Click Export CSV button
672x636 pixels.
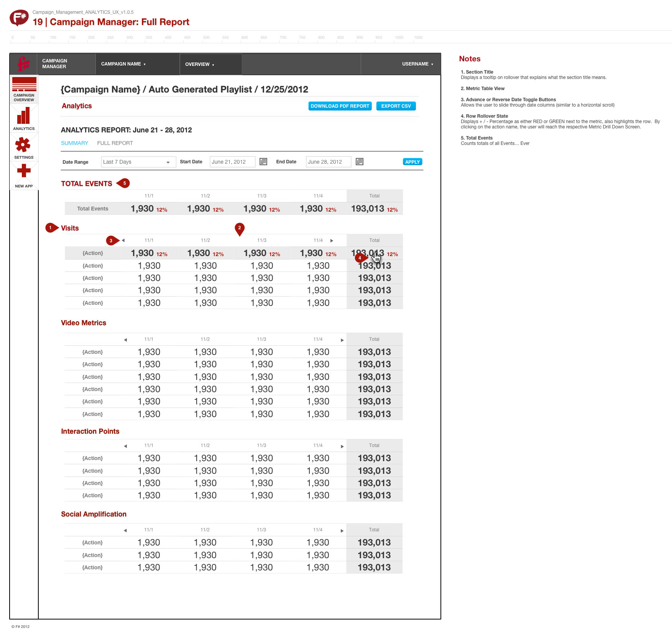[396, 106]
